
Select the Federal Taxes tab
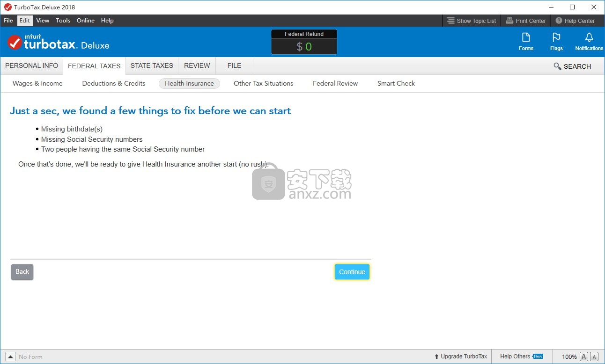(x=94, y=66)
